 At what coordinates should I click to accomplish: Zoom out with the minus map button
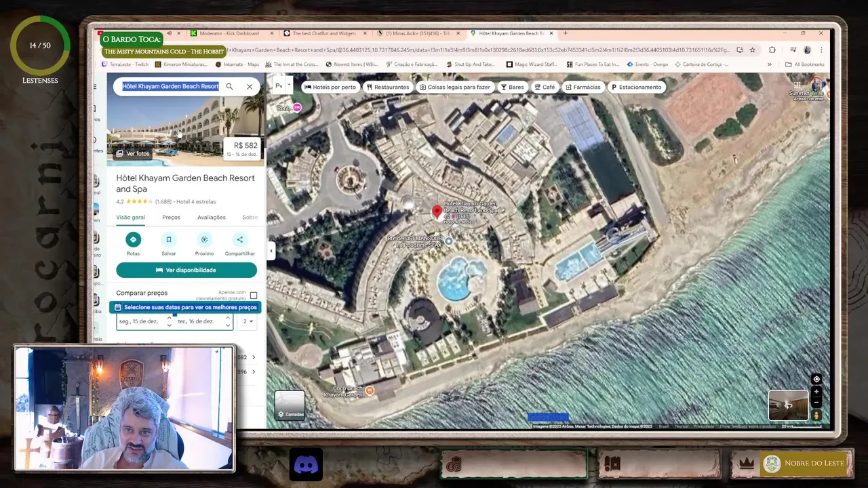[816, 402]
